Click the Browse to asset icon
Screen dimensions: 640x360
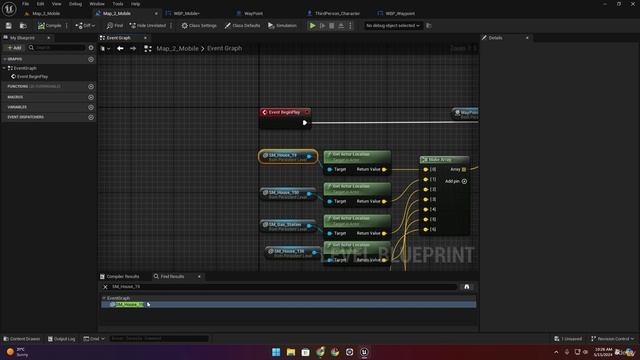click(23, 26)
